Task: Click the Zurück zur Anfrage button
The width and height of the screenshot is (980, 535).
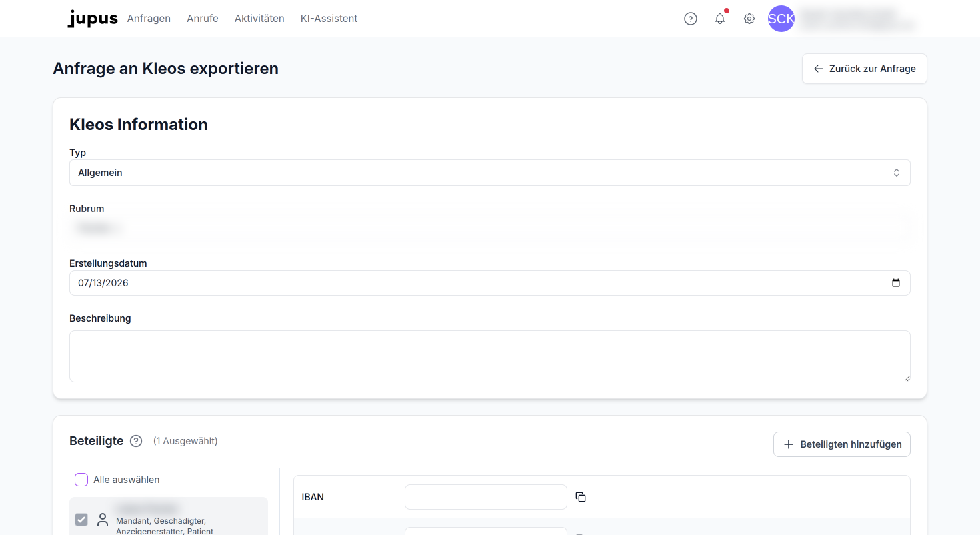Action: [865, 69]
